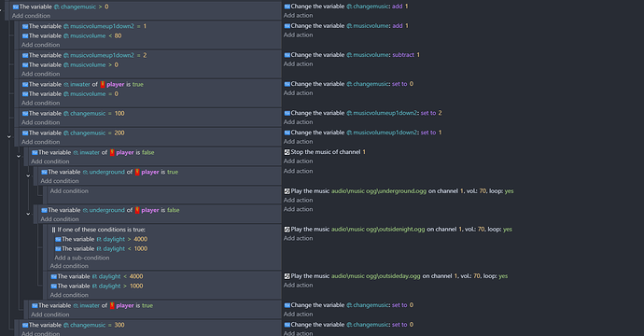Click player object icon in underground is false condition
Viewport: 644px width, 336px height.
tap(137, 210)
